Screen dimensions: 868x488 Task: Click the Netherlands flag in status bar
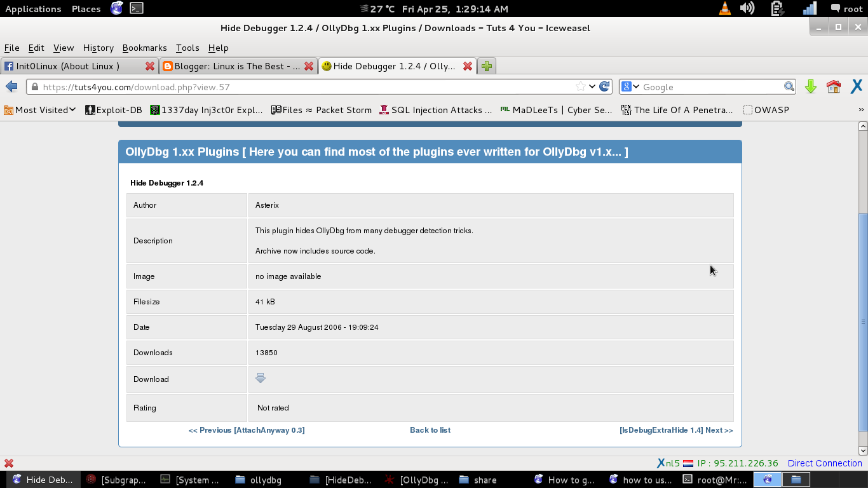click(x=688, y=463)
